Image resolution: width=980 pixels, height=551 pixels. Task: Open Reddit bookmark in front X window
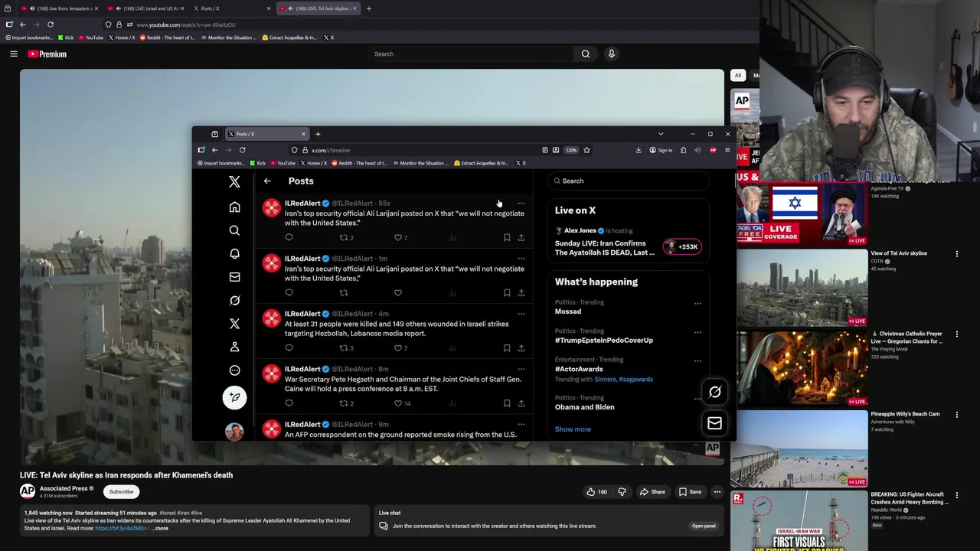pos(360,163)
